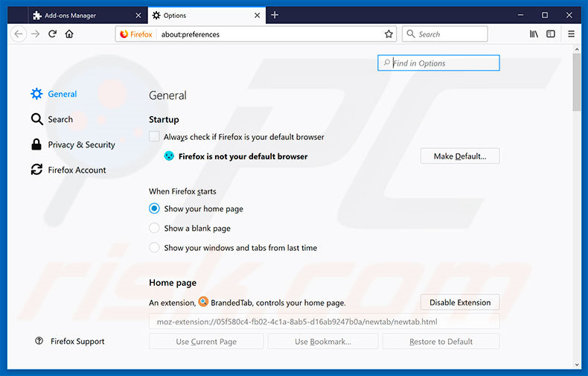Click the Disable Extension button

tap(460, 302)
